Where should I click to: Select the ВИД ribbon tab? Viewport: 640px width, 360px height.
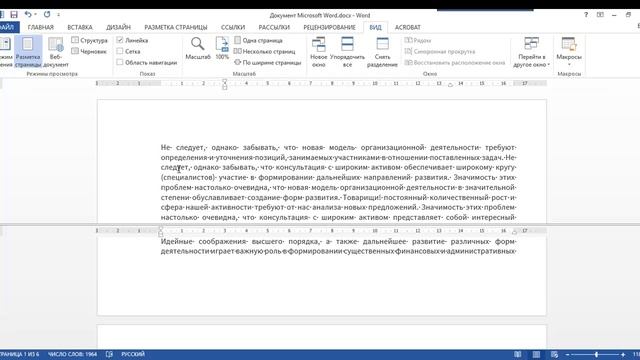click(376, 27)
